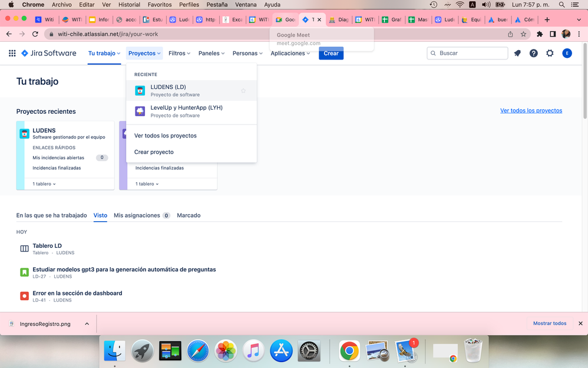Click the LUDENS card project icon
588x368 pixels.
click(24, 133)
